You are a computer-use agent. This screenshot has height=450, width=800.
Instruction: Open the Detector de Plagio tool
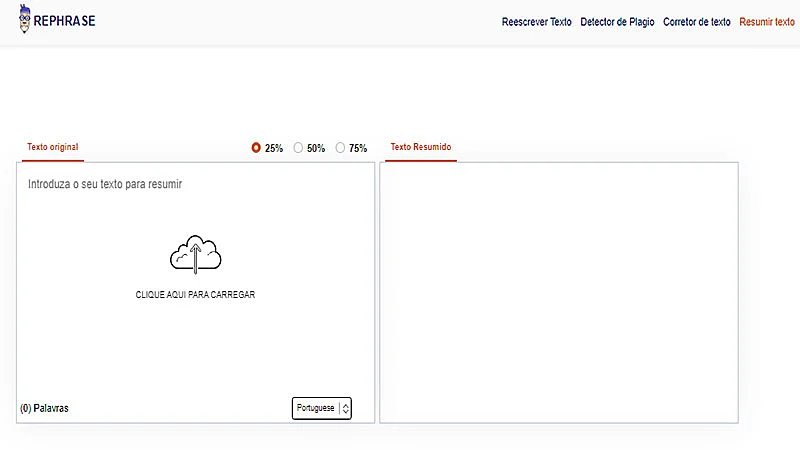(x=617, y=22)
